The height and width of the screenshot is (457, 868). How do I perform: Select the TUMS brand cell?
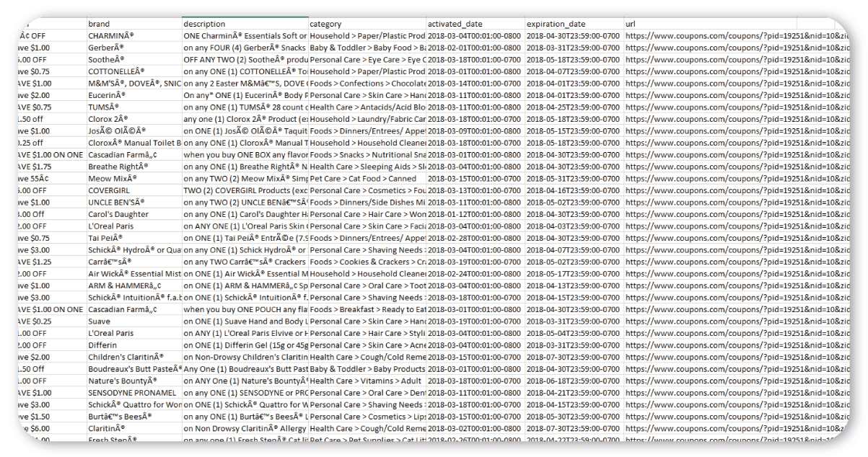click(134, 107)
